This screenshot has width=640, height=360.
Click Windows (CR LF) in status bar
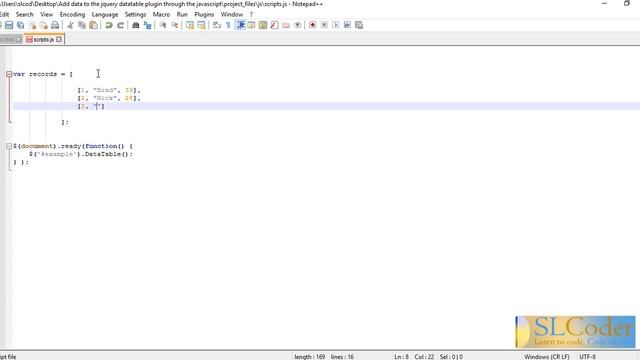[x=547, y=357]
